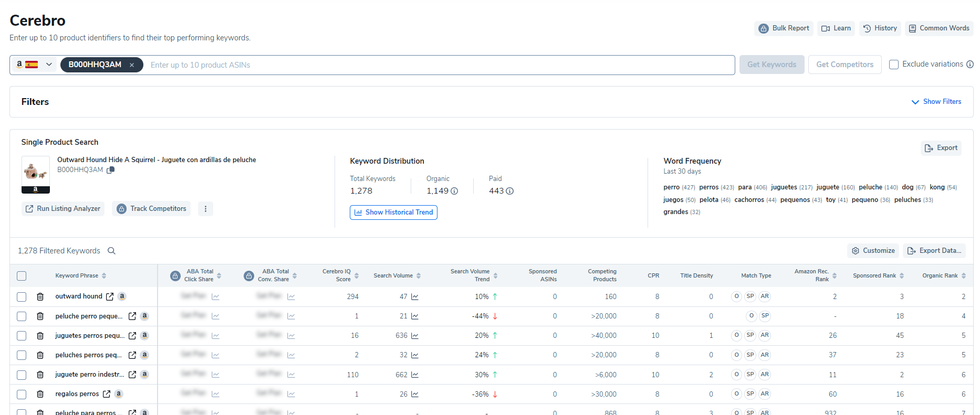
Task: Expand Show Filters
Action: pyautogui.click(x=936, y=102)
